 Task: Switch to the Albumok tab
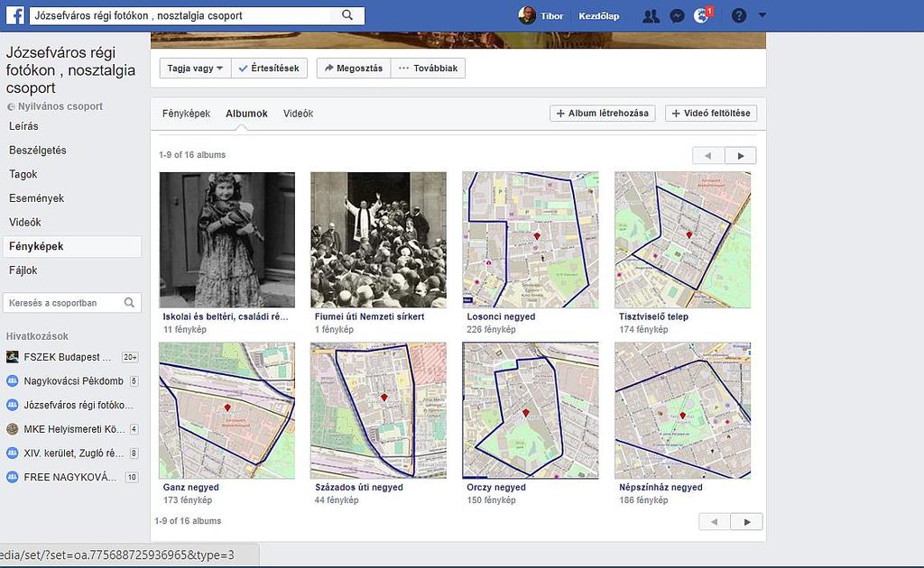click(x=246, y=114)
